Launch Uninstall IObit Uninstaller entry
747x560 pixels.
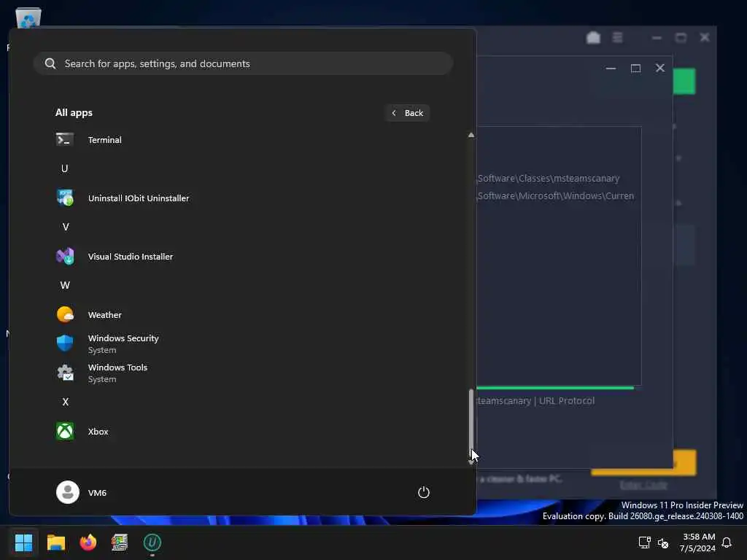(x=242, y=198)
